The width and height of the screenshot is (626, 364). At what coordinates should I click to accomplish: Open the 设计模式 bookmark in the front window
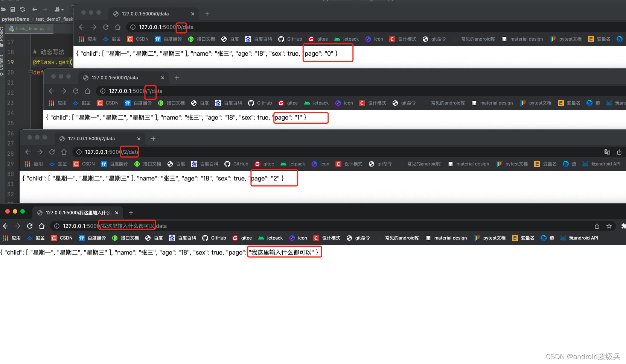[x=327, y=238]
